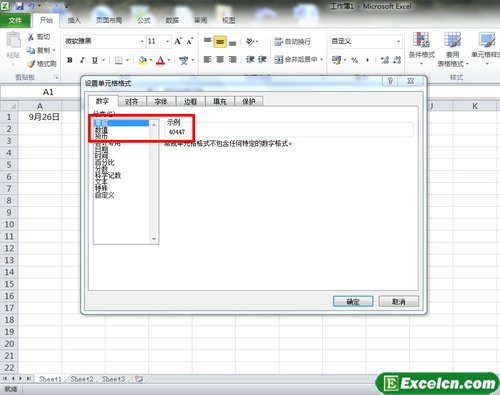Image resolution: width=500 pixels, height=395 pixels.
Task: Open the 插入 ribbon tab
Action: pyautogui.click(x=74, y=20)
